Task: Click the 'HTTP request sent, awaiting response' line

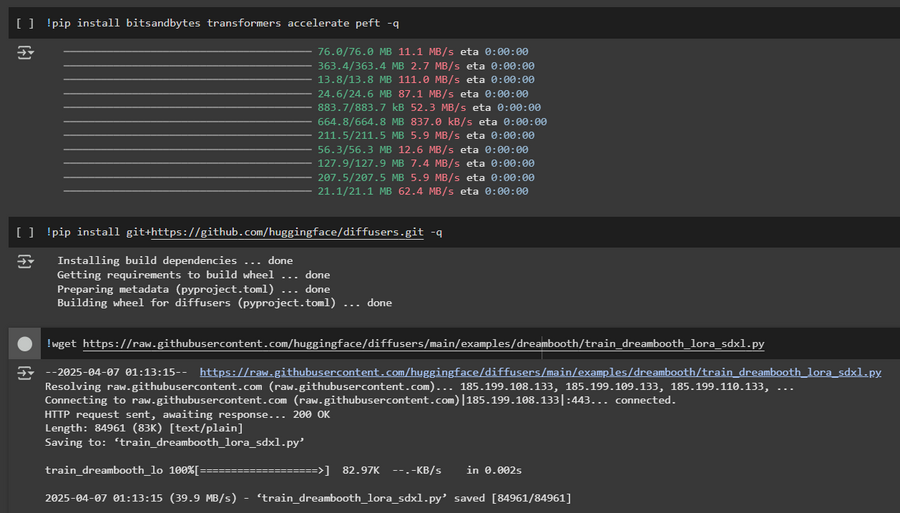Action: pyautogui.click(x=188, y=414)
